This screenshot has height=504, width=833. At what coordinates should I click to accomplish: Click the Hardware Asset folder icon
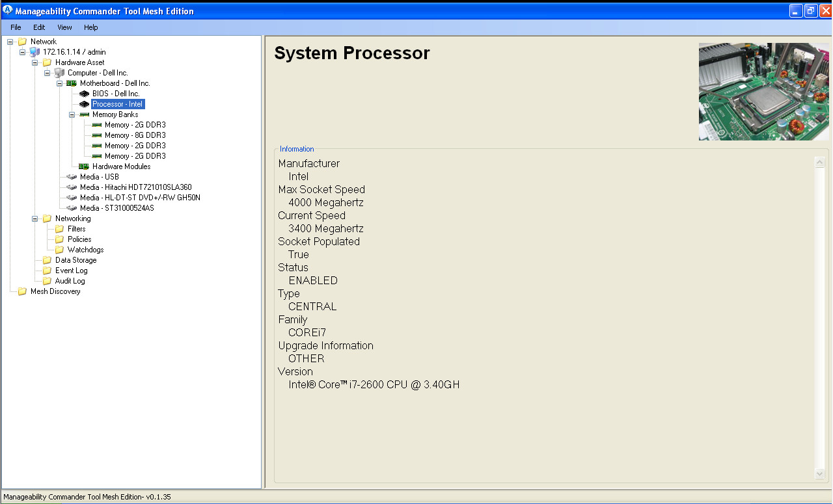coord(47,62)
